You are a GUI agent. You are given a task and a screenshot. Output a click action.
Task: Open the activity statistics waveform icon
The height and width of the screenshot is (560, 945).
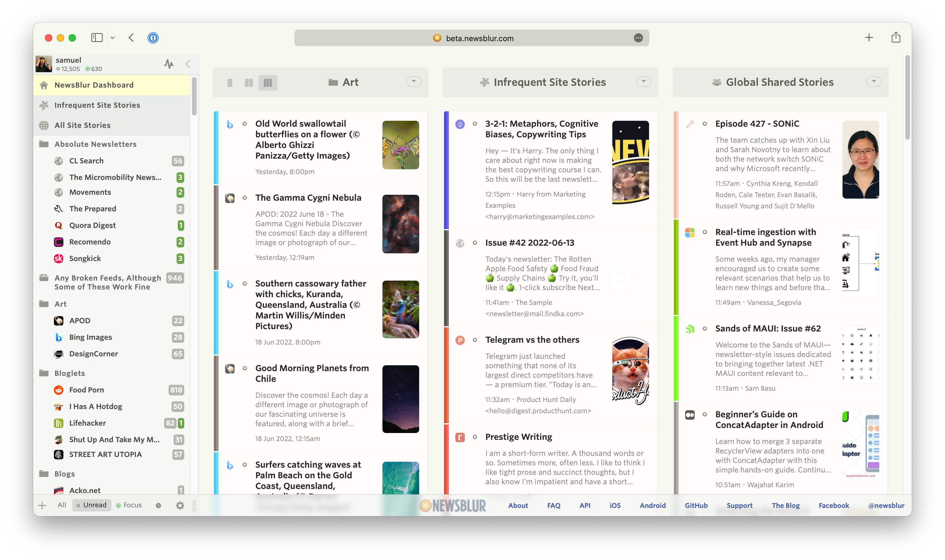169,64
